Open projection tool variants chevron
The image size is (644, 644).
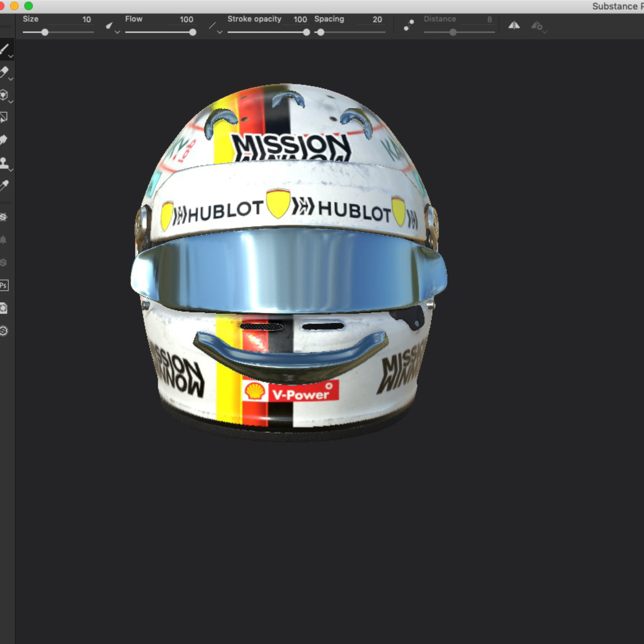[11, 102]
